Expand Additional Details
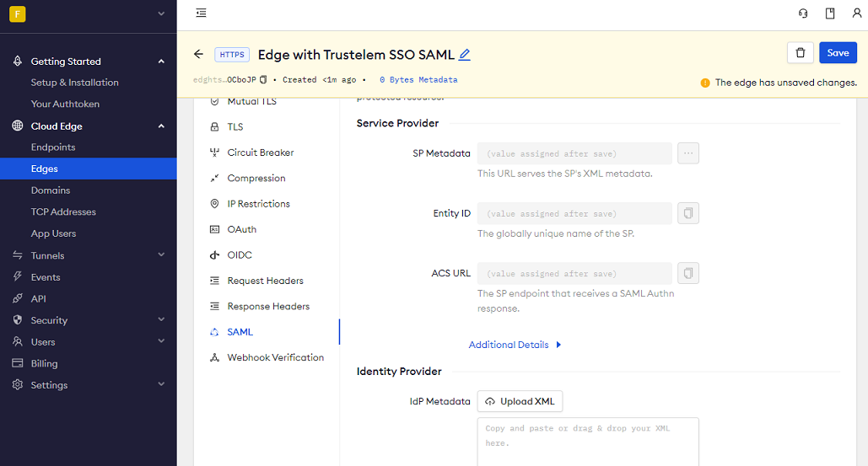Viewport: 868px width, 466px height. tap(515, 345)
